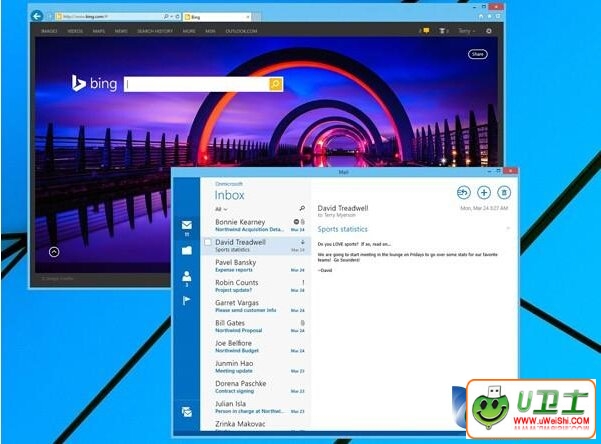The image size is (601, 444).
Task: Click the Bing page up-chevron circle icon
Action: (54, 252)
